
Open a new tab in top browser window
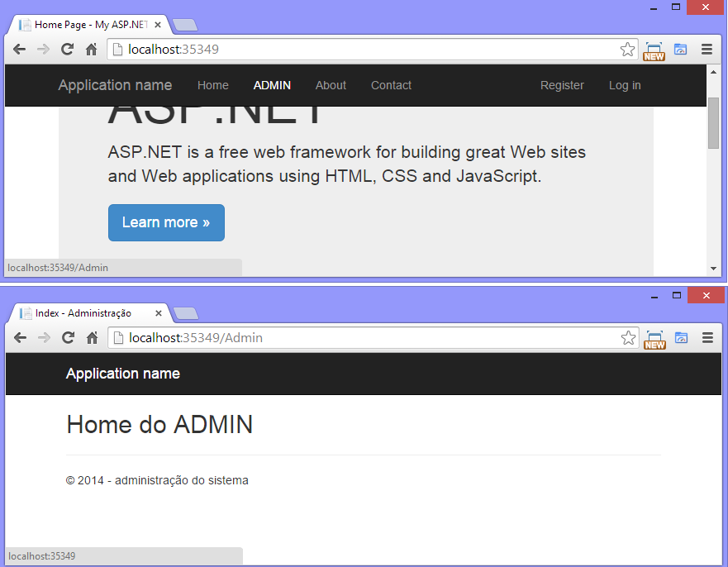185,25
